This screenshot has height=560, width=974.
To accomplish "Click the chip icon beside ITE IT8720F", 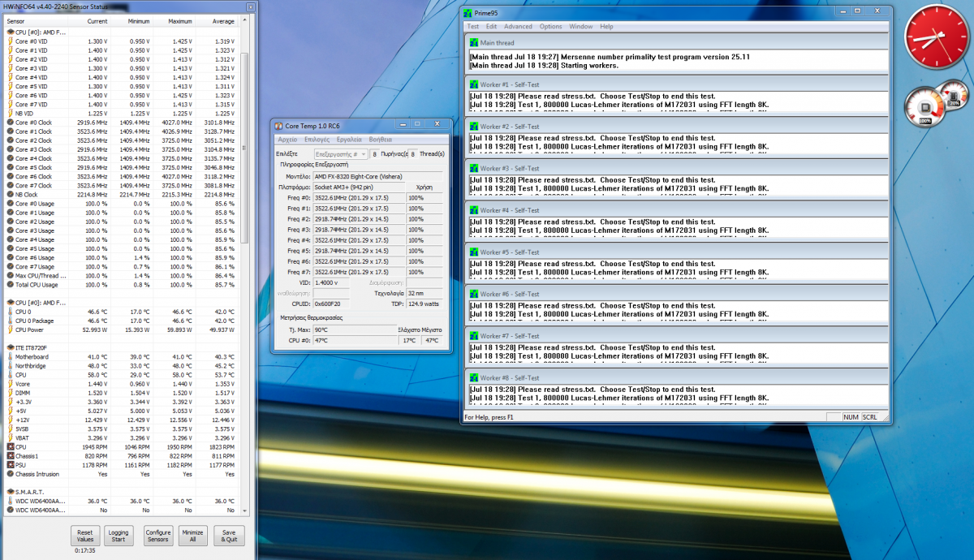I will tap(10, 347).
